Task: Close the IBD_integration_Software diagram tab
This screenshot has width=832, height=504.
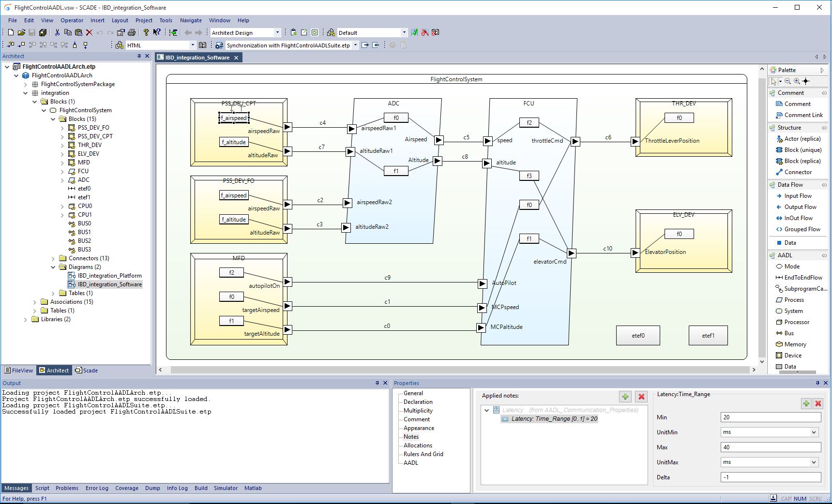Action: [x=236, y=58]
